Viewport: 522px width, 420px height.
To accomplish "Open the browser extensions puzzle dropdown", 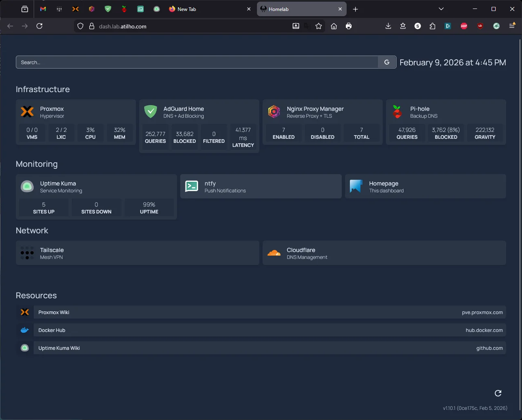I will point(432,26).
